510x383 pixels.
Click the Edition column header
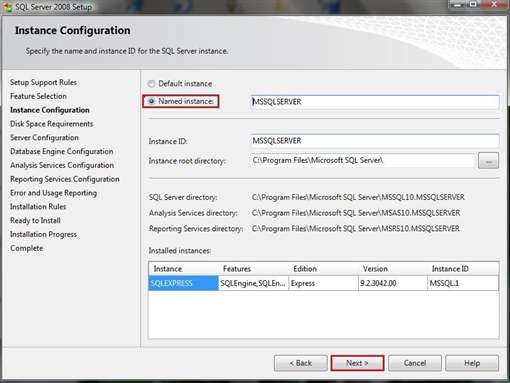pyautogui.click(x=323, y=269)
